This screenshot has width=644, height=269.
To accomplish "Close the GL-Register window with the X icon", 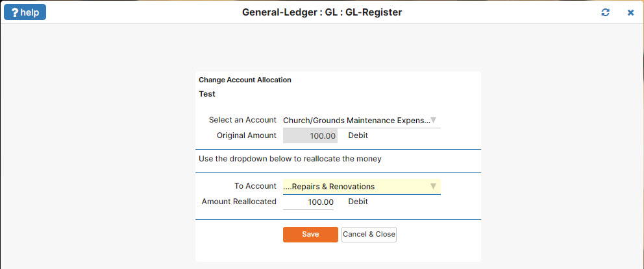I will point(630,12).
